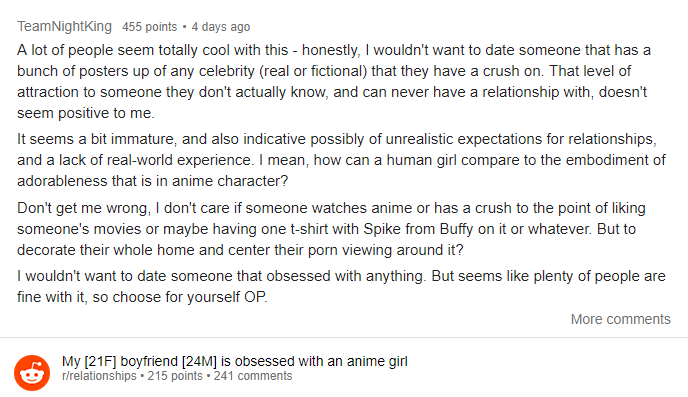Click paragraph starting 'Don't get me wrong'
Viewport: 688px width, 397px height.
coord(331,229)
